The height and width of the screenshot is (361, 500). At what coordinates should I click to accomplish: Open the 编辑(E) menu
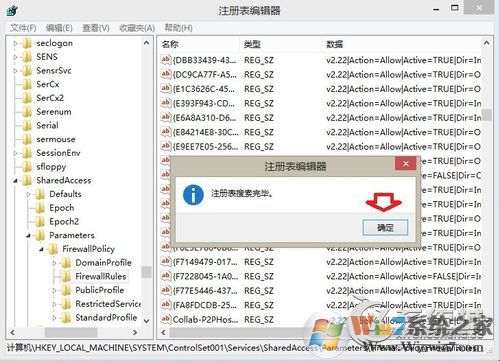pos(59,28)
